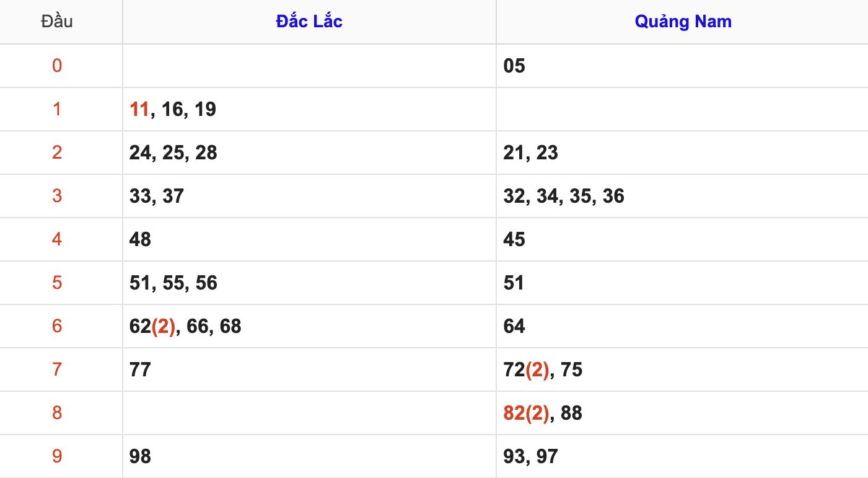Select the red number 11 in Đắc Lắc

(x=139, y=110)
